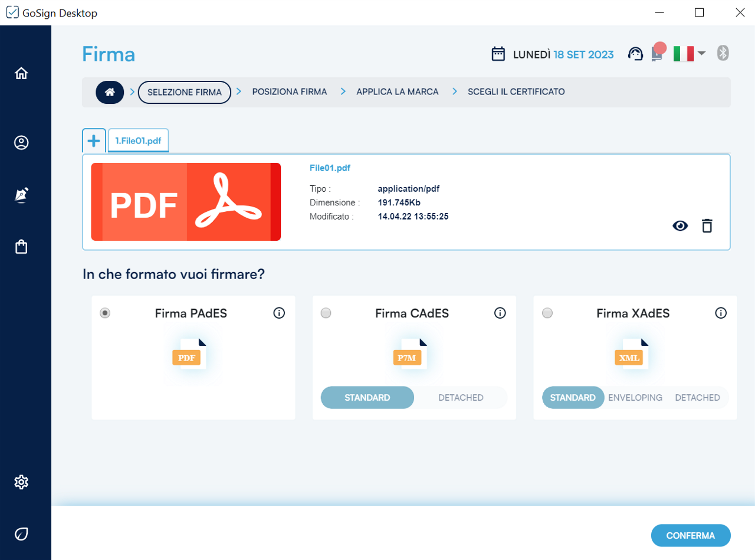This screenshot has height=560, width=755.
Task: Add a new file with plus button
Action: (94, 140)
